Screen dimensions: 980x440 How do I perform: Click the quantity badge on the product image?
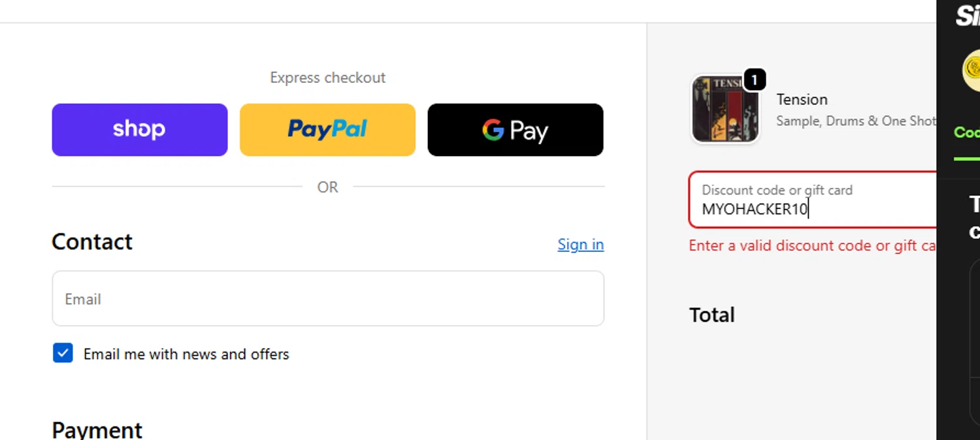click(755, 80)
